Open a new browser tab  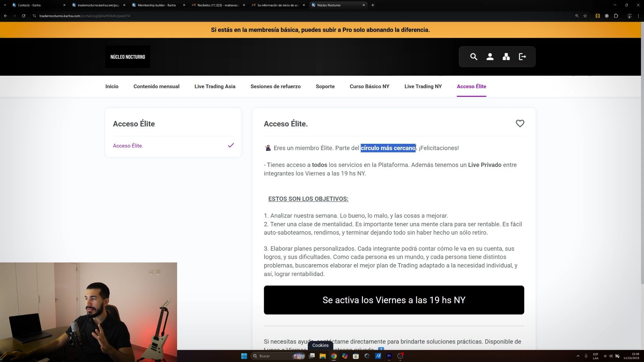pyautogui.click(x=373, y=5)
